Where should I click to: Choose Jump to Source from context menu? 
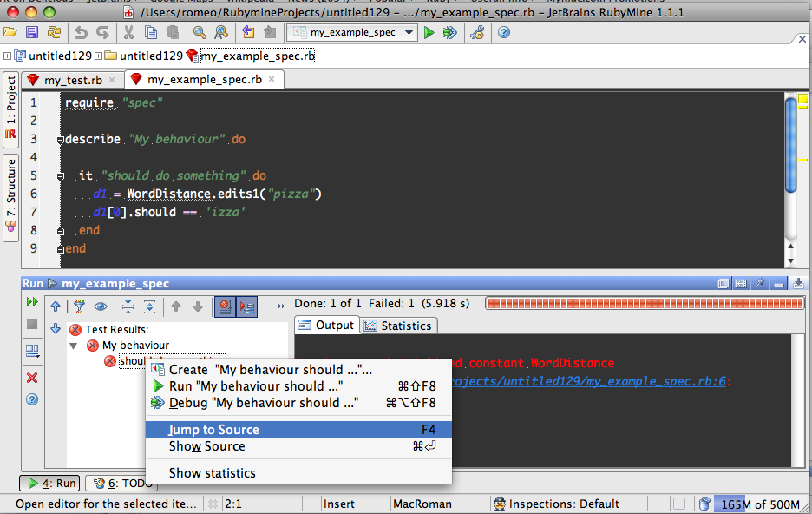tap(298, 430)
